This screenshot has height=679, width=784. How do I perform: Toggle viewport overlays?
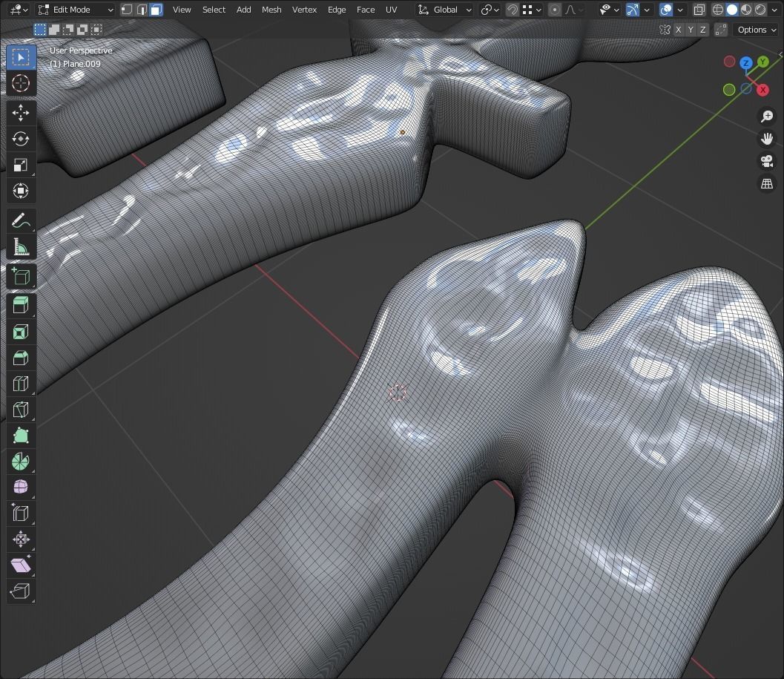[666, 10]
